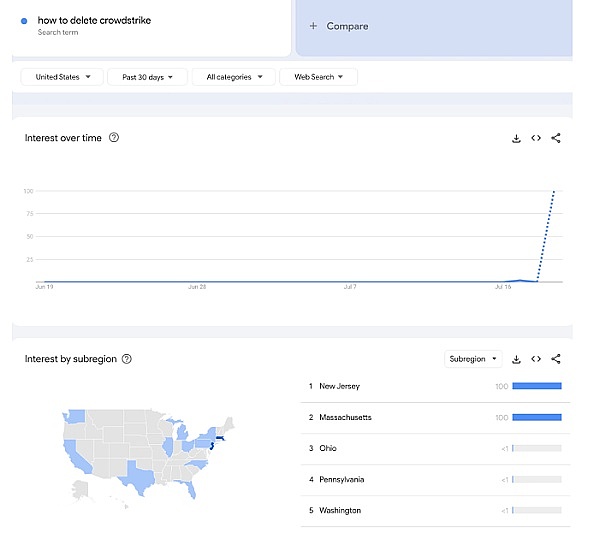Select New Jersey in subregion list
The width and height of the screenshot is (600, 533).
click(340, 386)
